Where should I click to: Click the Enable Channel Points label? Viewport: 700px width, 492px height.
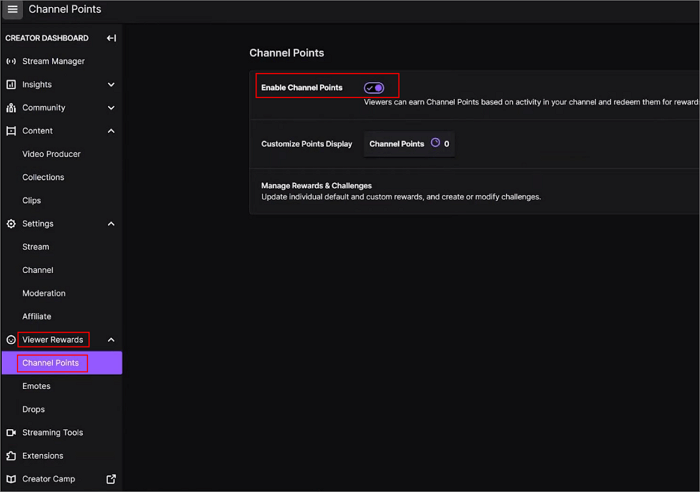[302, 88]
